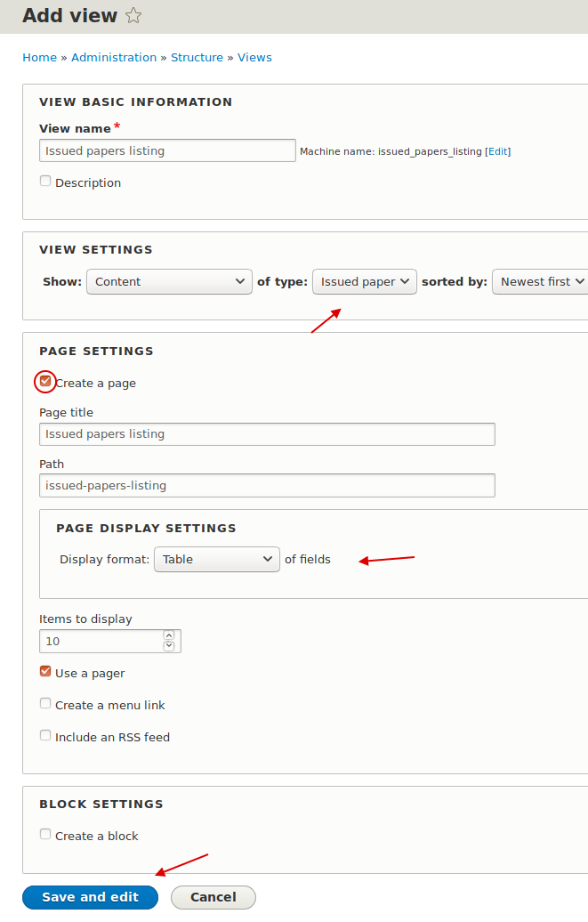Click the Page title text field
The width and height of the screenshot is (588, 922).
tap(267, 434)
